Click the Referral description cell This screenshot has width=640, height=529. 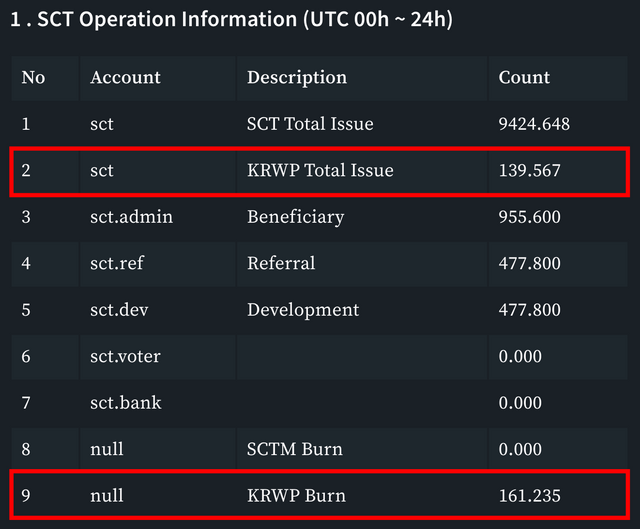click(281, 263)
